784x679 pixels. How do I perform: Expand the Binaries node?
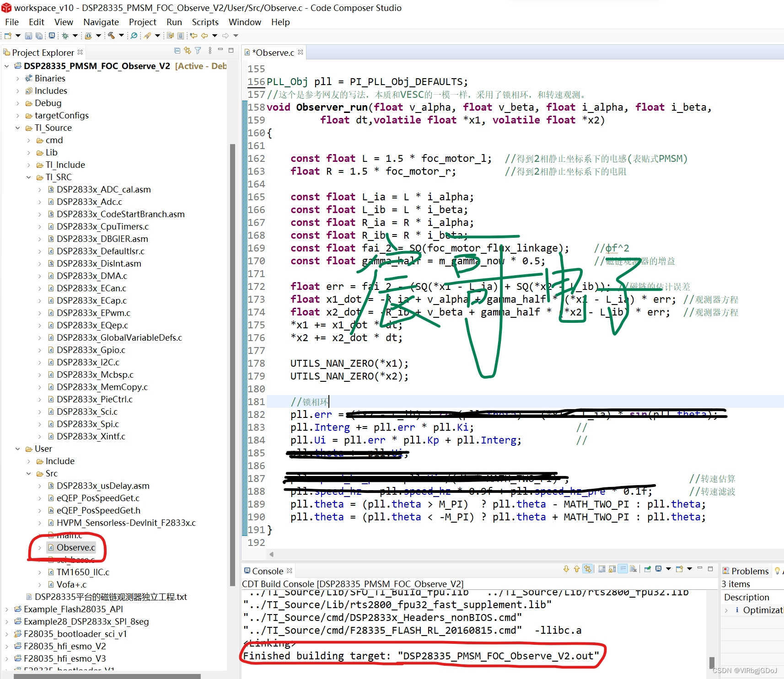(18, 79)
